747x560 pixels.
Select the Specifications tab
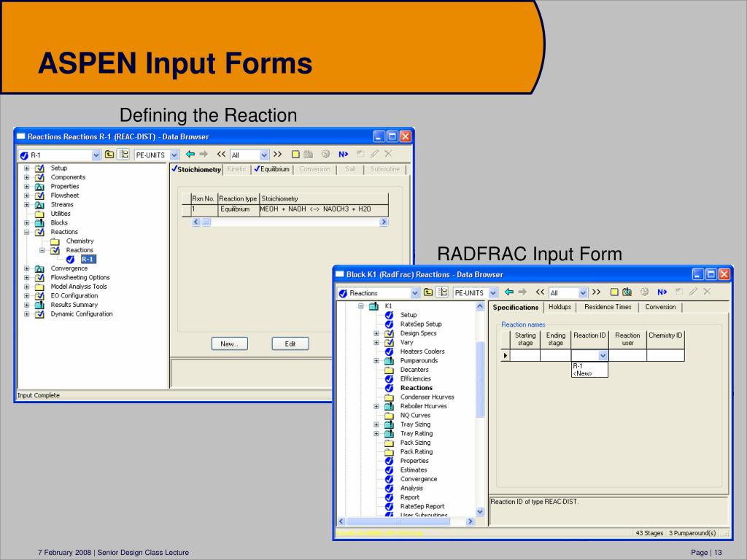point(516,307)
